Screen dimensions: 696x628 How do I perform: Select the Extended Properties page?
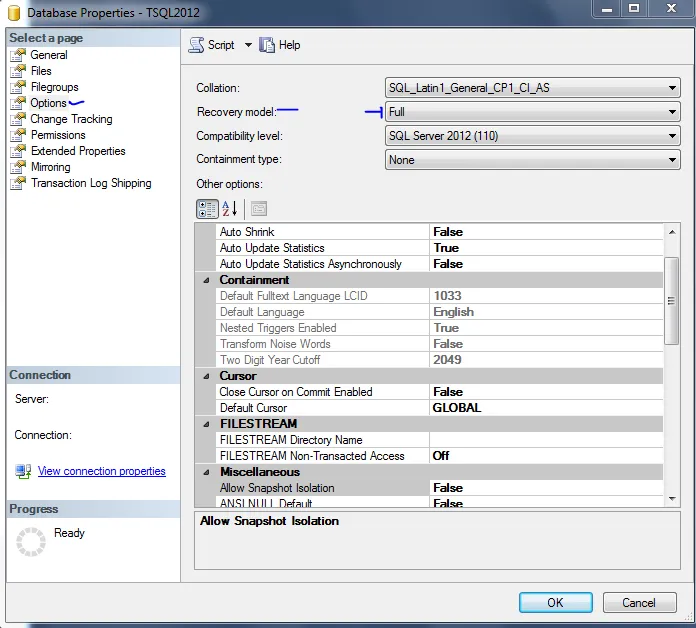pos(78,151)
